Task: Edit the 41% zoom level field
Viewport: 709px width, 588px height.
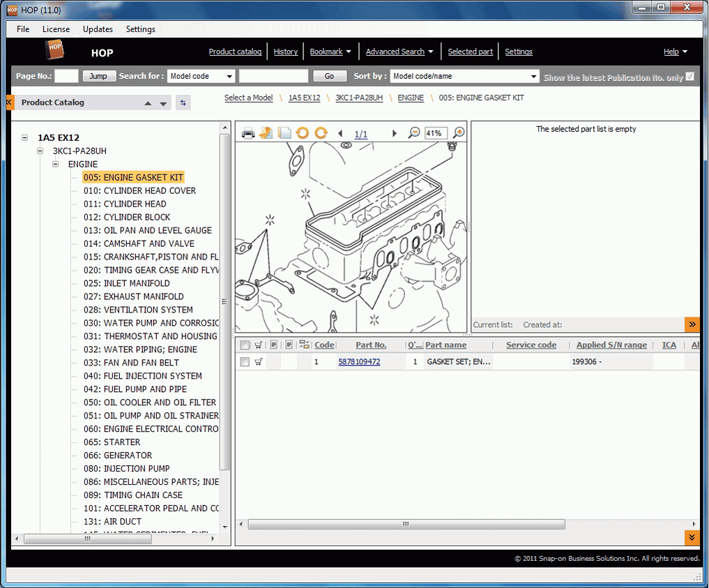Action: coord(436,133)
